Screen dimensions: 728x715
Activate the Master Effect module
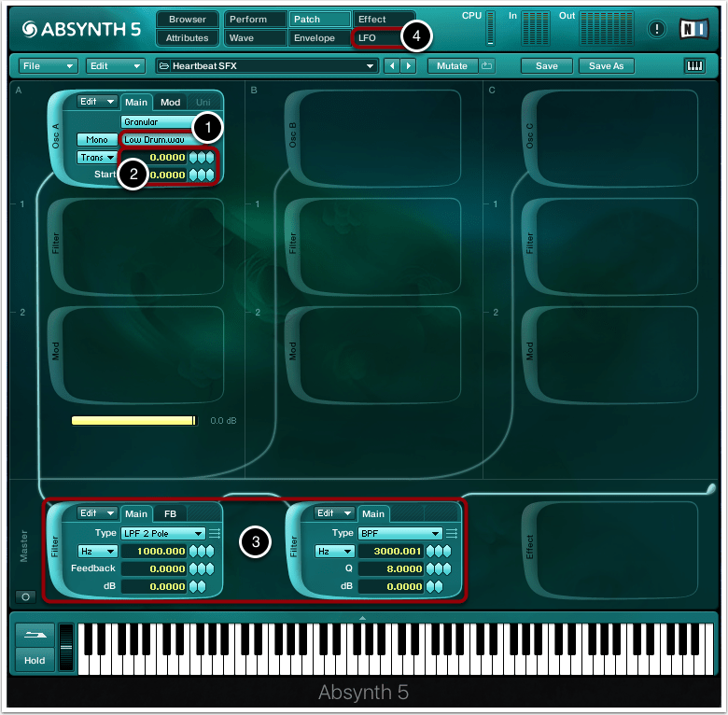(x=610, y=550)
